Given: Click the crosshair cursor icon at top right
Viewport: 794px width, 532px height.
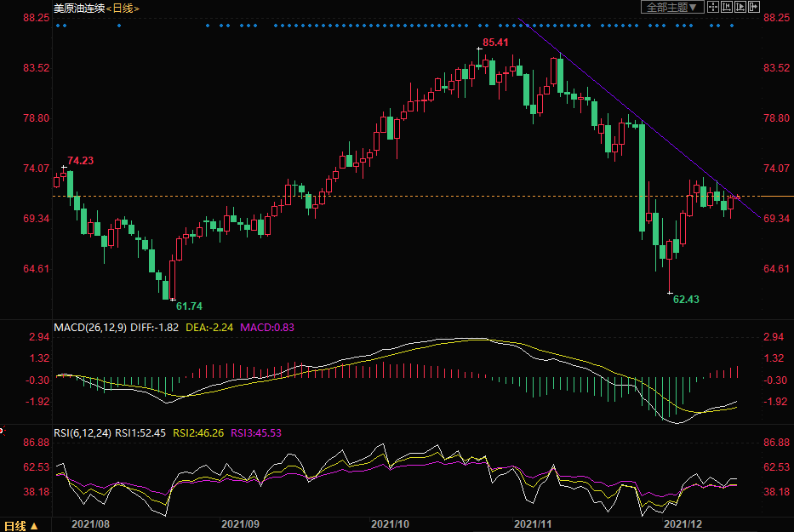Looking at the screenshot, I should [x=714, y=8].
